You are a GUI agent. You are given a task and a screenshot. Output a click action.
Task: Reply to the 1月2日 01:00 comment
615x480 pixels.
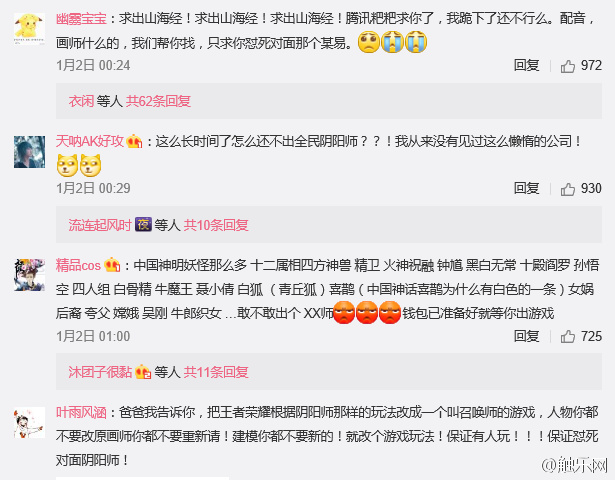click(x=526, y=336)
